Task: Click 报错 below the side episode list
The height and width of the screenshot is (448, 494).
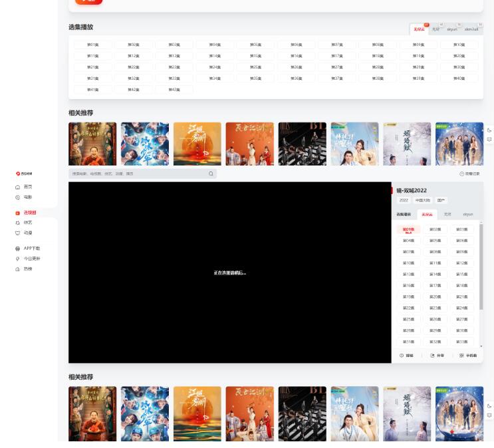Action: (410, 356)
